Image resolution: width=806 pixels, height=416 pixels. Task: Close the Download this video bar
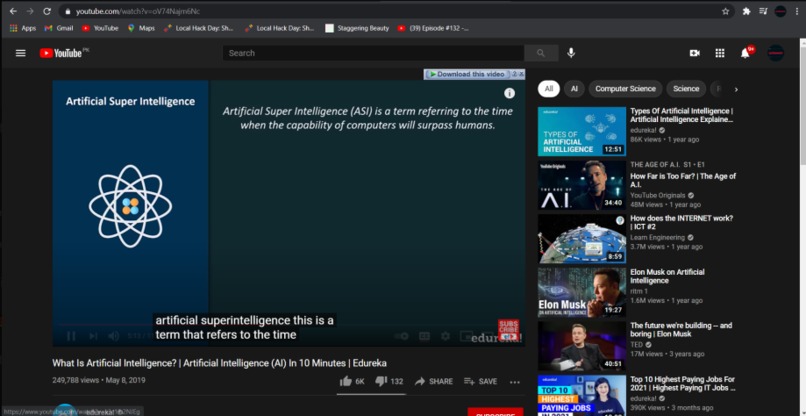coord(521,74)
